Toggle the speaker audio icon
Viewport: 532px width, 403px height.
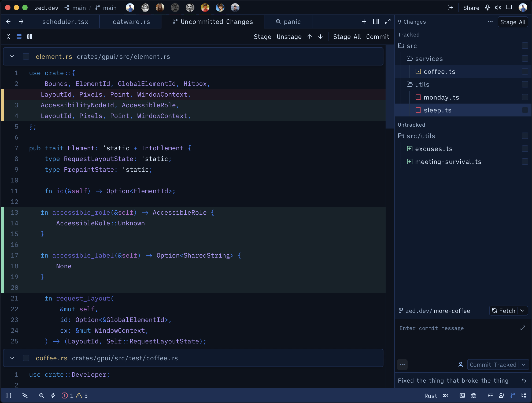(498, 8)
